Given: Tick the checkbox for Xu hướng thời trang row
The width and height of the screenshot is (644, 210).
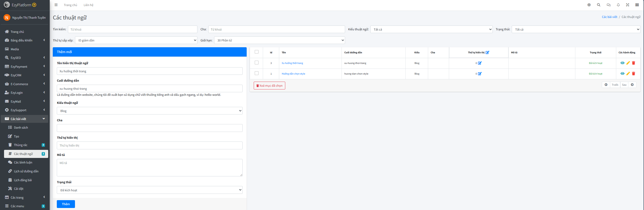Looking at the screenshot, I should 256,63.
